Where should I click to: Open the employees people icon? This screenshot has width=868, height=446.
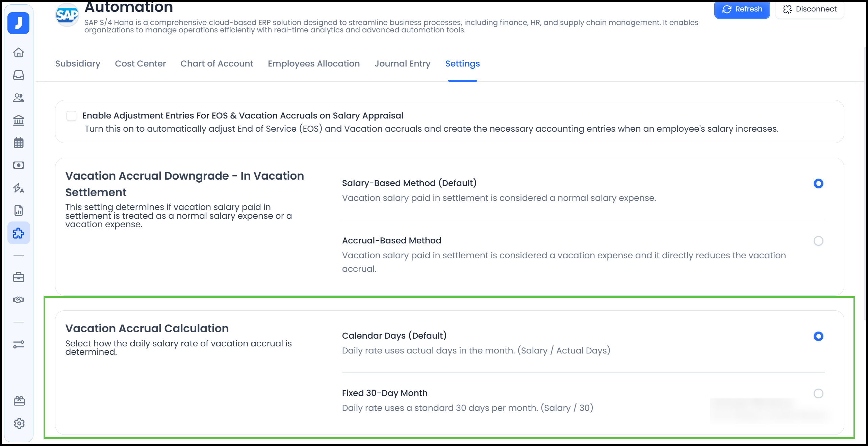19,98
